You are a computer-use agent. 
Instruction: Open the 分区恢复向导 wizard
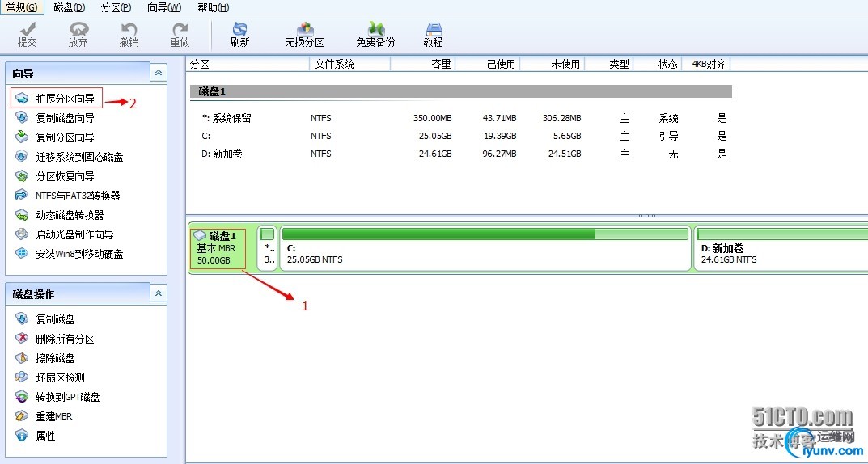(55, 176)
